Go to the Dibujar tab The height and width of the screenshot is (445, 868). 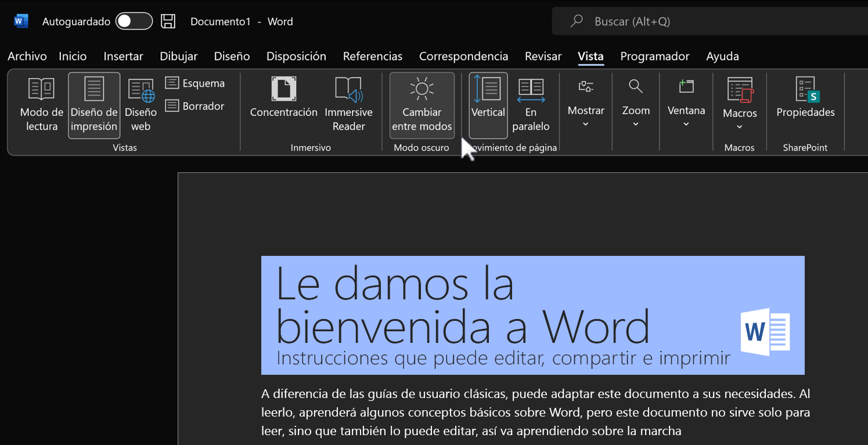[179, 56]
